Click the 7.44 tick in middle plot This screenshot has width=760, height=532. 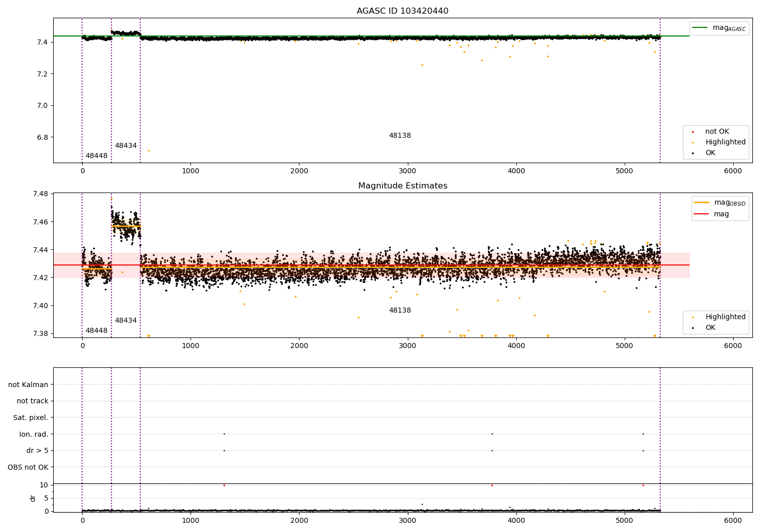[x=40, y=250]
